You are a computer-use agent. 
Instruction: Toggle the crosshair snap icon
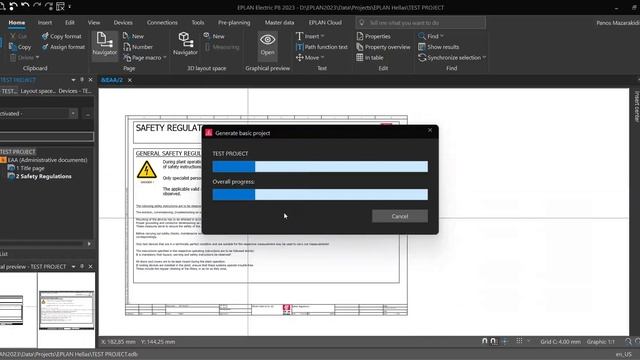tap(505, 341)
